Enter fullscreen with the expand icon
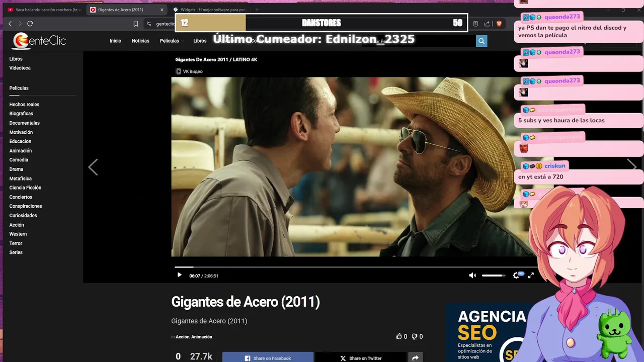This screenshot has height=362, width=644. (531, 275)
